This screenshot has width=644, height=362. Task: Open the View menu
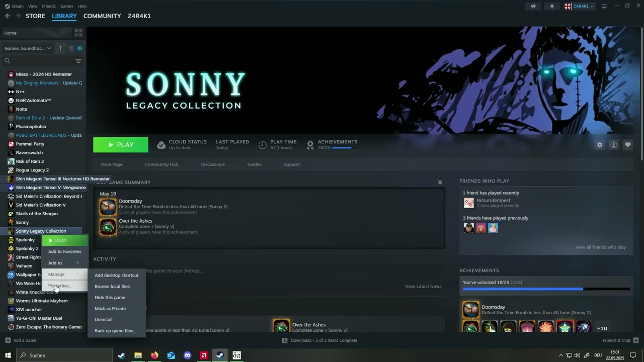[x=33, y=6]
